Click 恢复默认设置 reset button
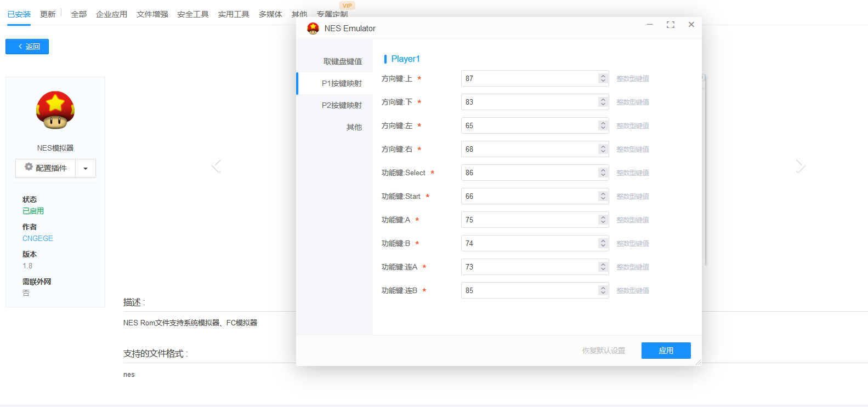This screenshot has height=407, width=868. (604, 351)
